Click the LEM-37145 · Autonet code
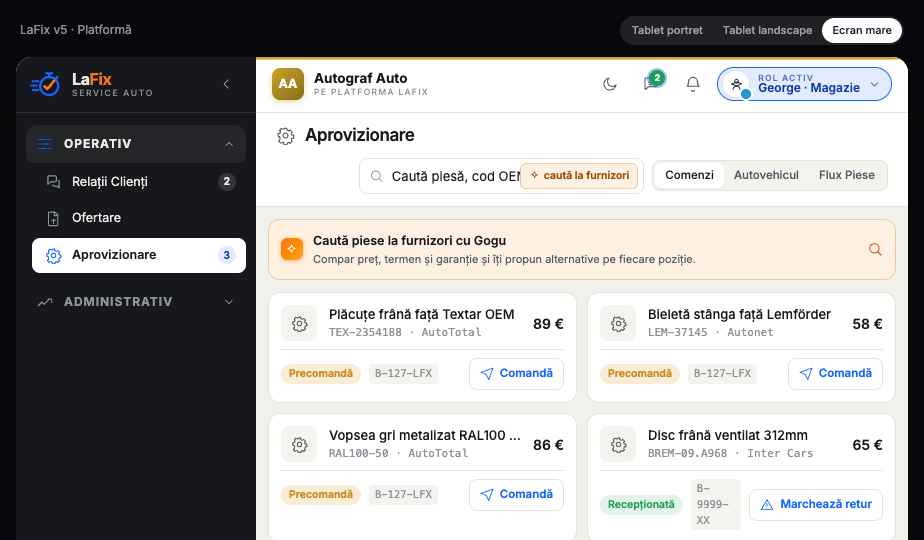 click(x=711, y=332)
